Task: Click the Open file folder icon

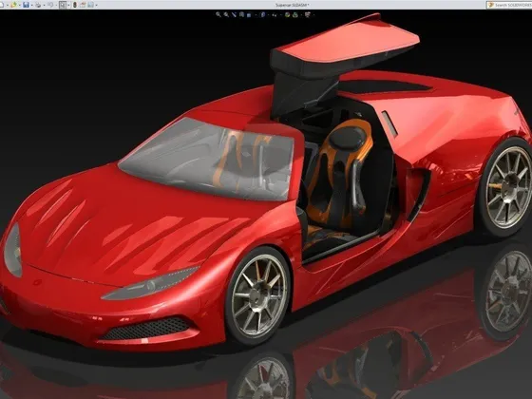Action: pyautogui.click(x=13, y=5)
